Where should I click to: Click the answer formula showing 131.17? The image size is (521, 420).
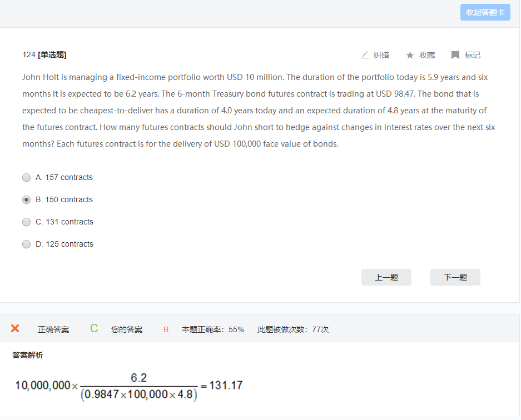(x=128, y=386)
